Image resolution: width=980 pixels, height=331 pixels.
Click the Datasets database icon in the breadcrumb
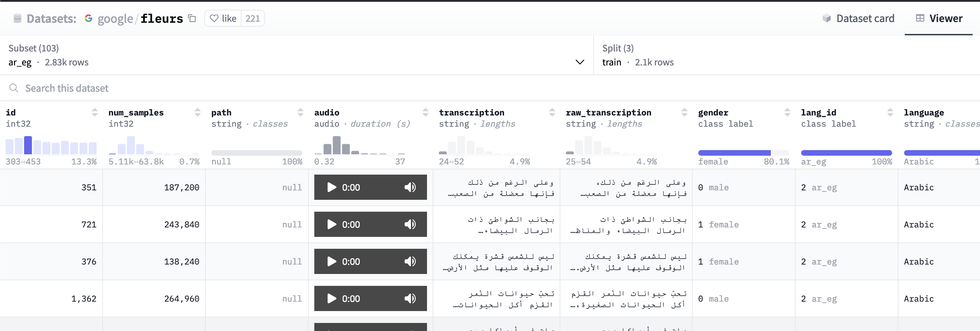[17, 18]
